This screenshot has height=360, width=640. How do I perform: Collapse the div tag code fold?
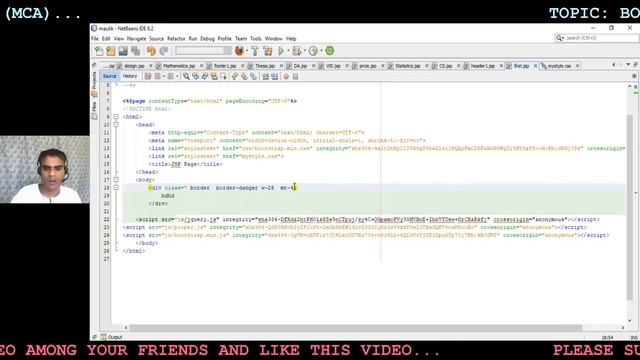[x=116, y=188]
